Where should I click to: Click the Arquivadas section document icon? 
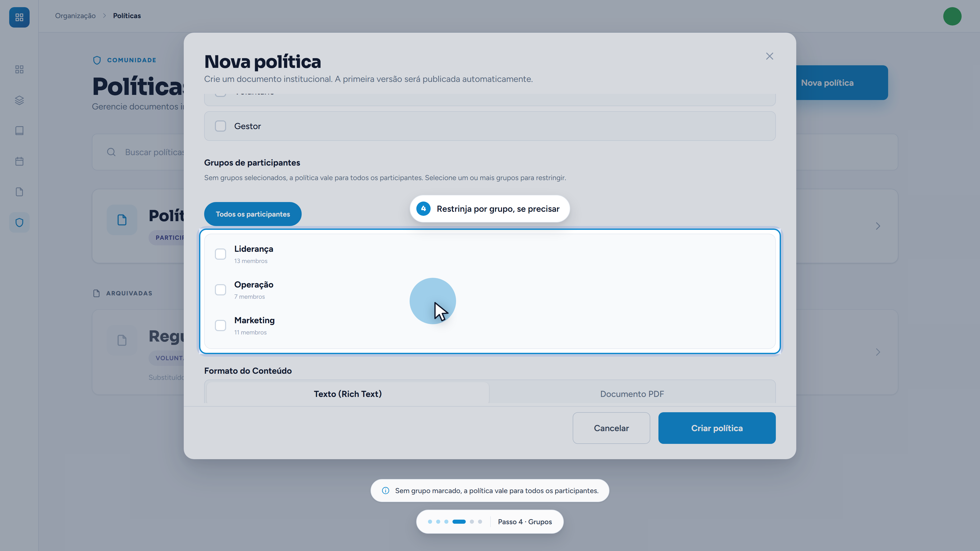pyautogui.click(x=97, y=293)
